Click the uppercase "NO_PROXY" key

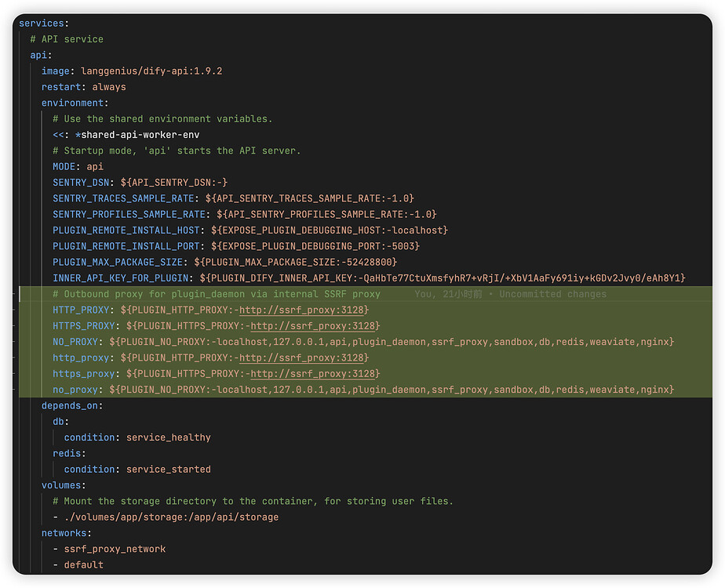75,342
